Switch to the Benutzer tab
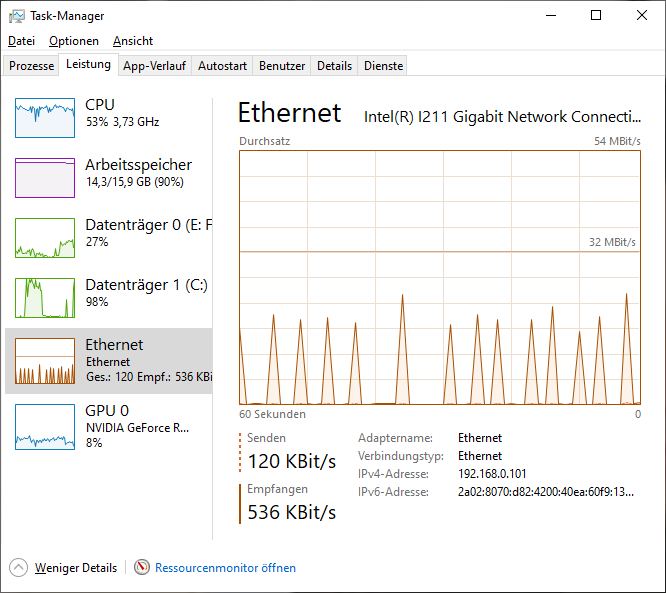666x593 pixels. 282,66
